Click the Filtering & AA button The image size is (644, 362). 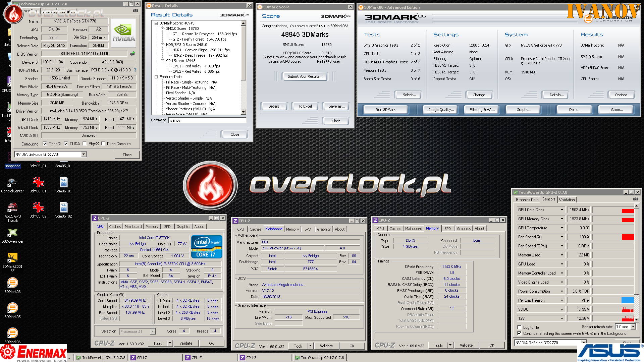[x=482, y=110]
